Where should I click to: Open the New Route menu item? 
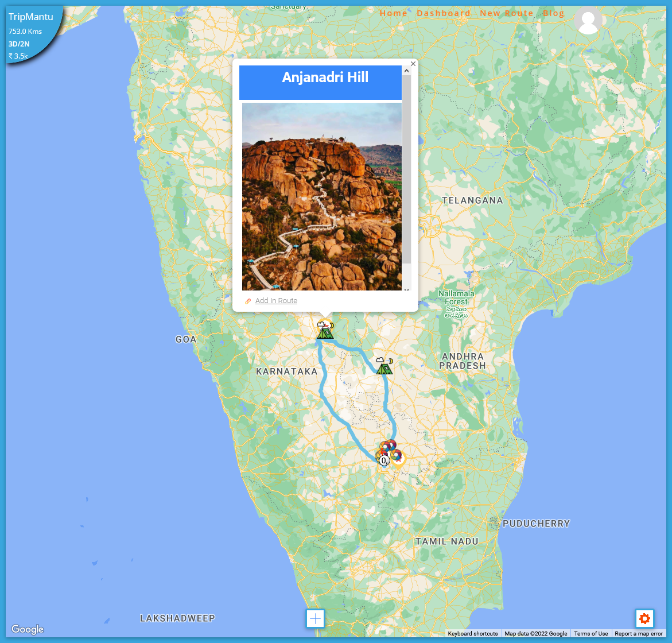(x=507, y=13)
